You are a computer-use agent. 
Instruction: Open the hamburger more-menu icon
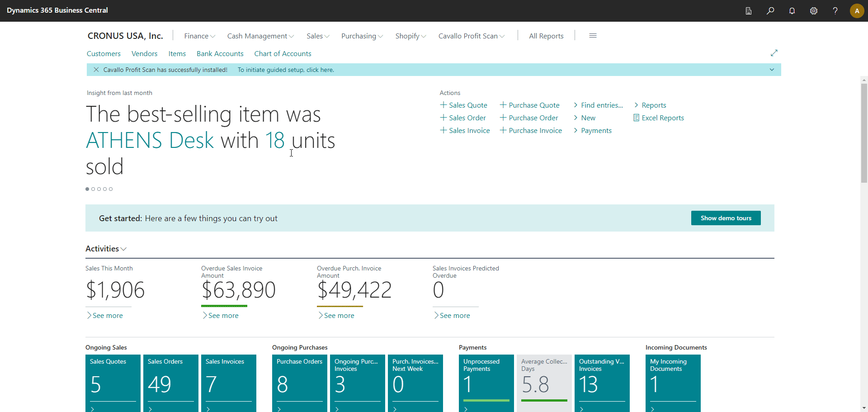click(593, 36)
